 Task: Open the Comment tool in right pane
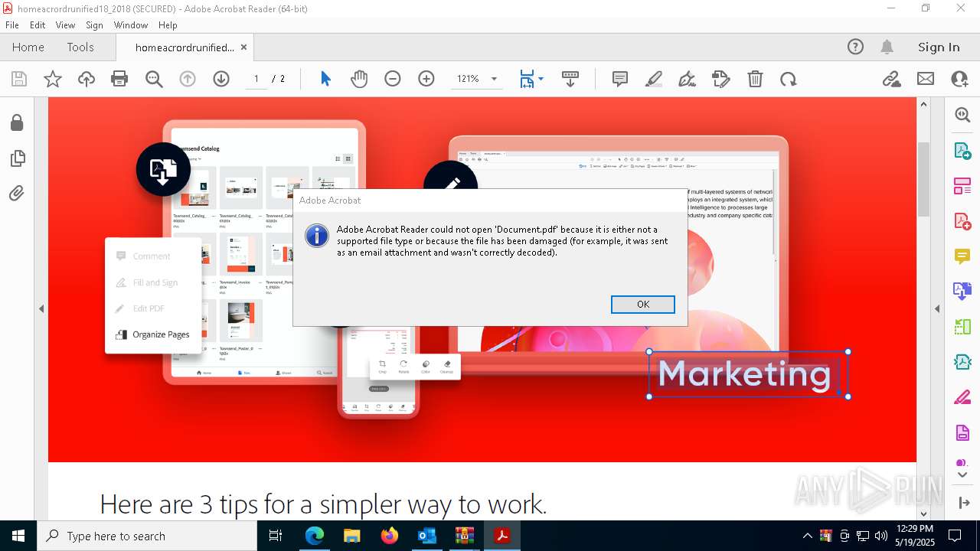click(x=962, y=256)
